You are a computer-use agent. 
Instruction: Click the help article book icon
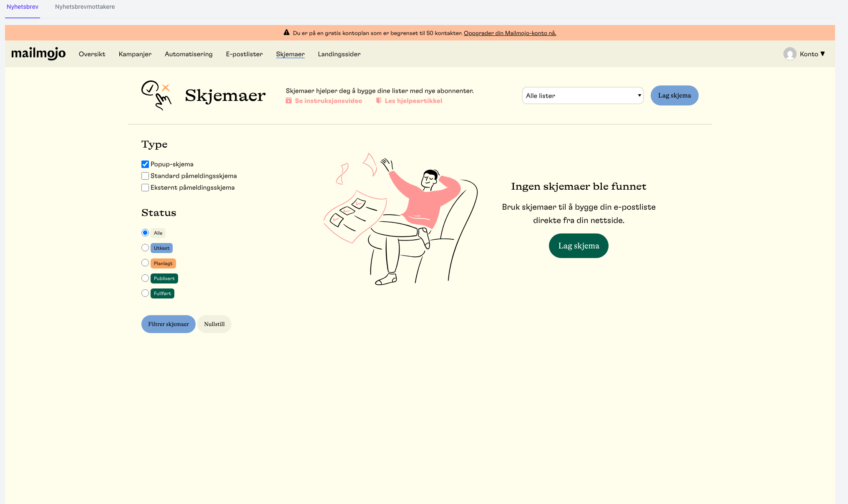pos(379,100)
